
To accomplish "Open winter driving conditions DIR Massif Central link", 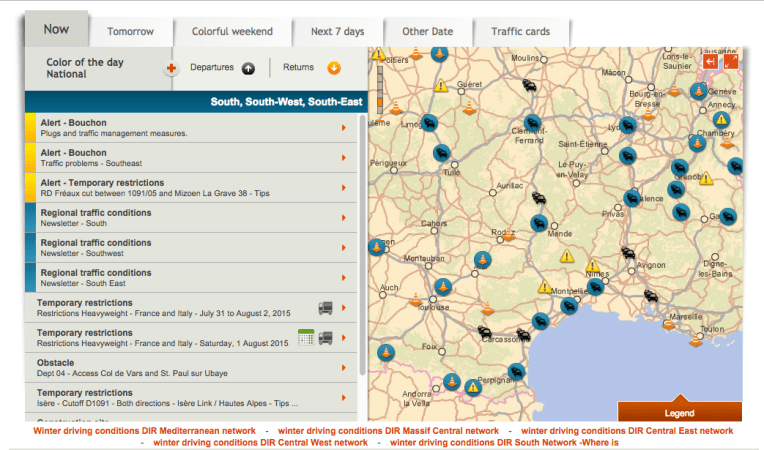I will click(388, 431).
